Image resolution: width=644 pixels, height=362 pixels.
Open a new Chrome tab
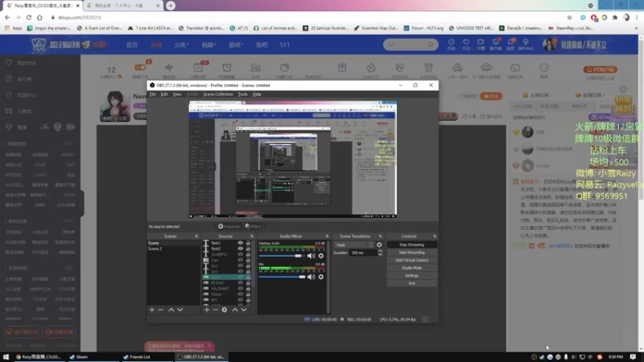171,6
